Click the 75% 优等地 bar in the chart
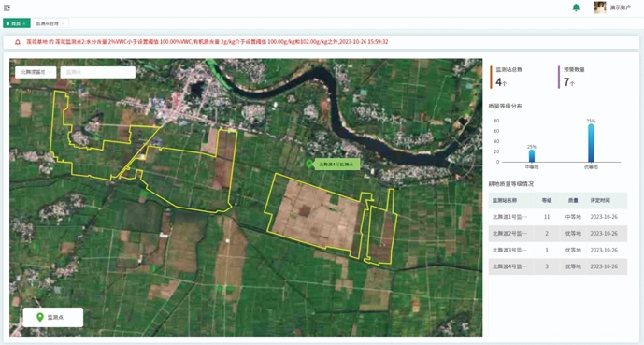This screenshot has width=644, height=345. pos(591,143)
